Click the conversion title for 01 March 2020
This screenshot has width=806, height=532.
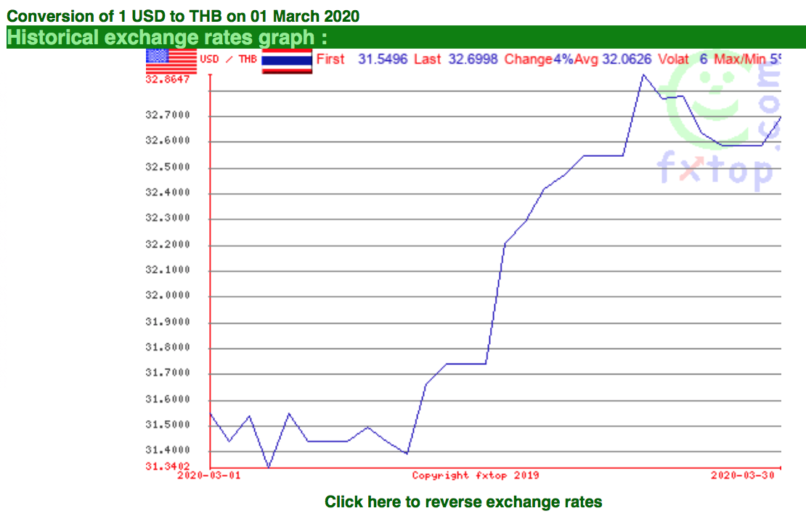183,16
